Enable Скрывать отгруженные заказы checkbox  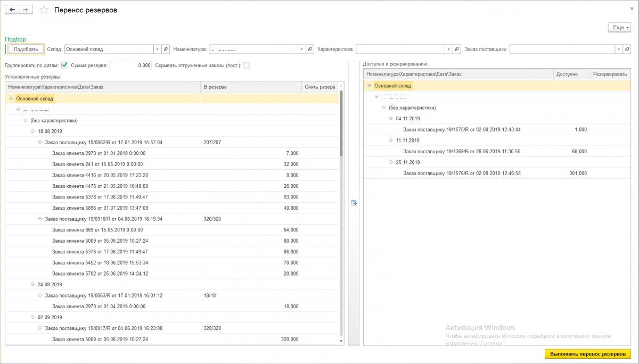click(246, 65)
